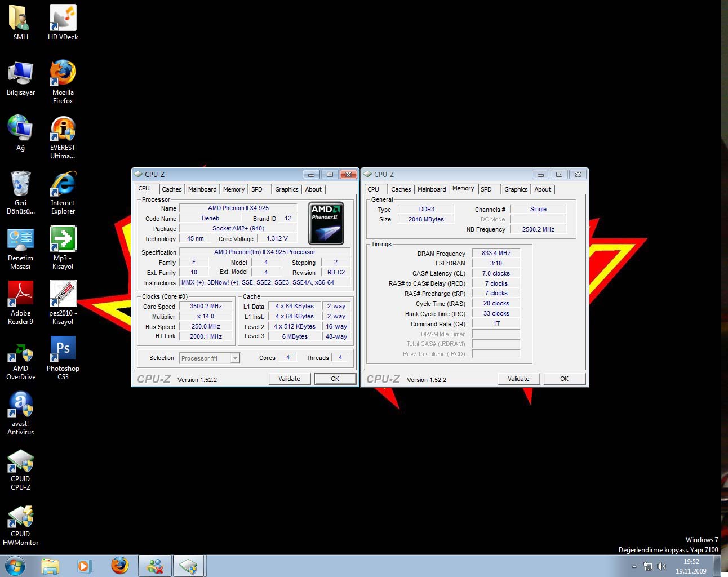Viewport: 728px width, 577px height.
Task: Select avast! Antivirus desktop icon
Action: pyautogui.click(x=20, y=413)
